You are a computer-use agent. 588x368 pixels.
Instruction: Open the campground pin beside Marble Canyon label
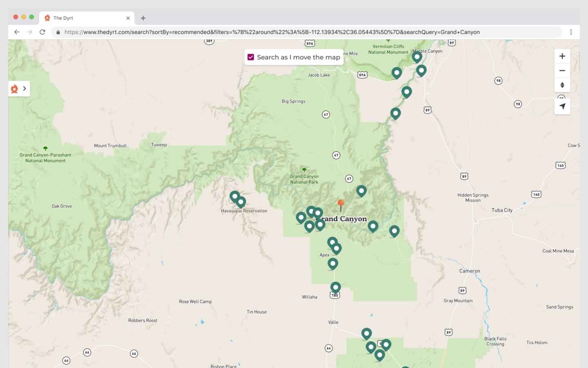[x=417, y=57]
